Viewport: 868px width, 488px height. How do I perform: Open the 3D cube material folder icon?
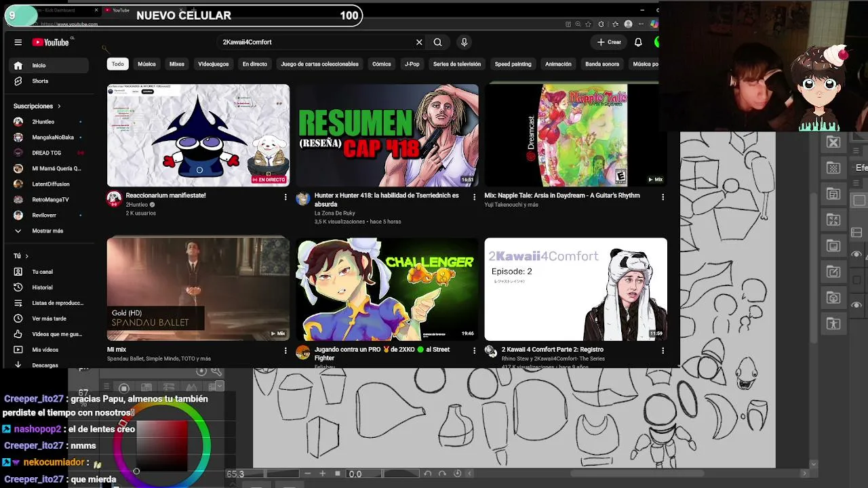point(833,298)
